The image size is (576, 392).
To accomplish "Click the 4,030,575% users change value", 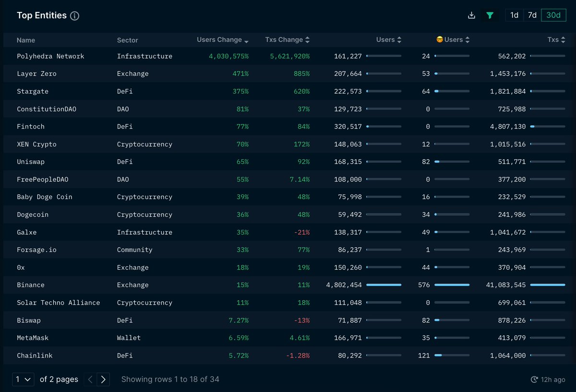I will [228, 56].
